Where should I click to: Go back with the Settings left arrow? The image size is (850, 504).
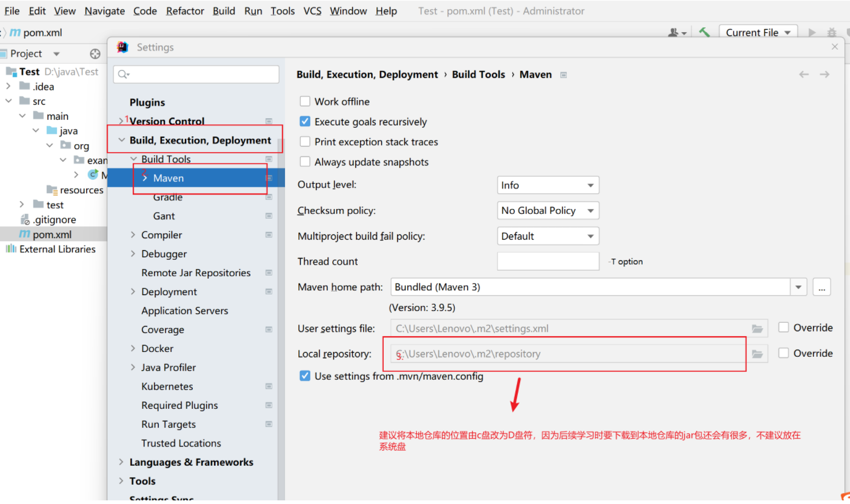tap(804, 75)
